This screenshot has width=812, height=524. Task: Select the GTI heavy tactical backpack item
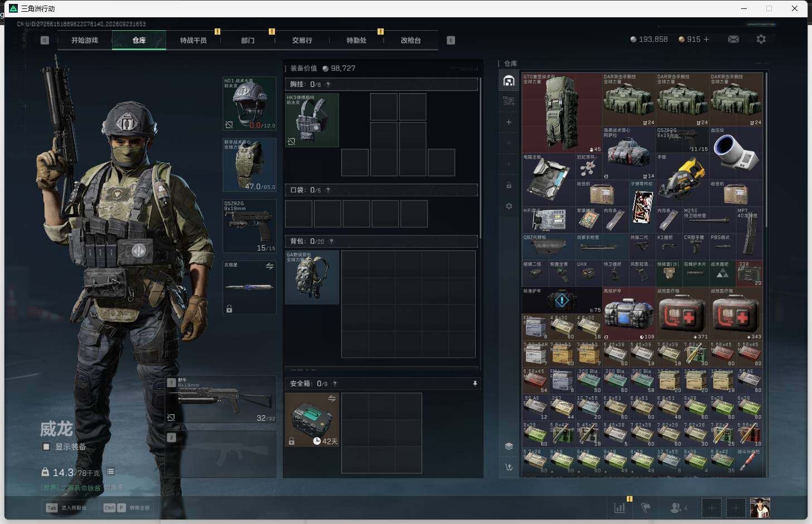coord(562,112)
